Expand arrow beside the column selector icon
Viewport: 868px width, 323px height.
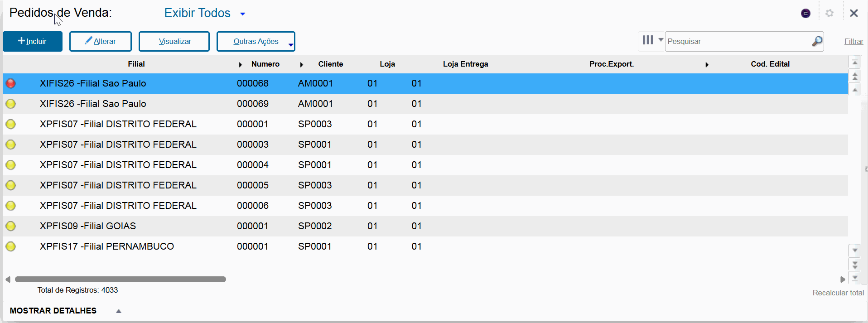click(661, 40)
